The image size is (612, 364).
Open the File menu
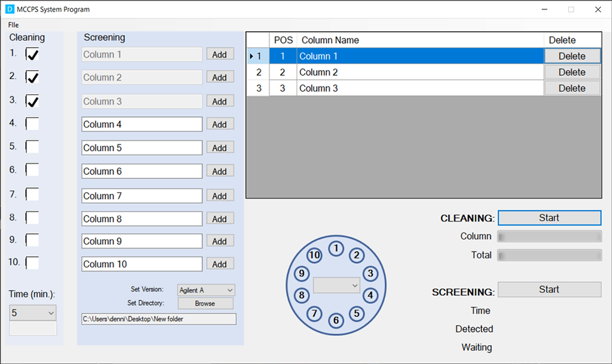pyautogui.click(x=12, y=25)
